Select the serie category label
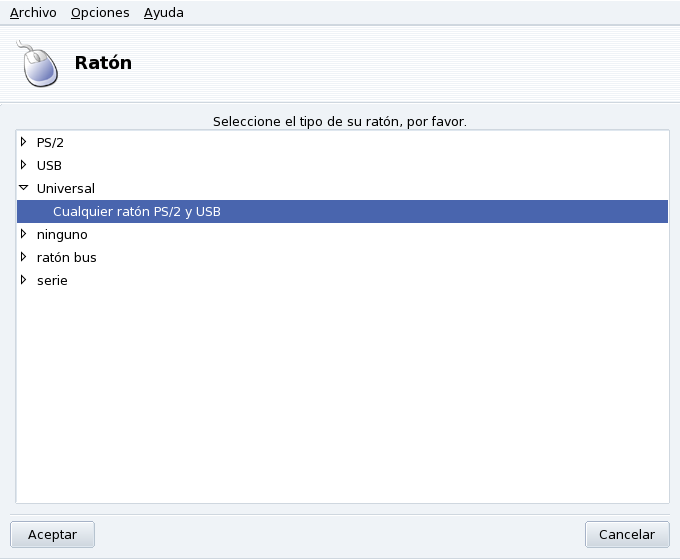This screenshot has width=680, height=560. (x=52, y=280)
